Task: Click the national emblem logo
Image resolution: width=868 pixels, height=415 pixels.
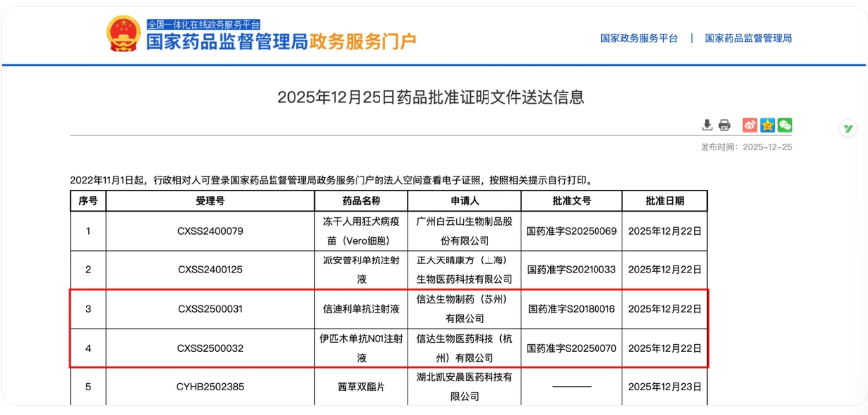Action: click(x=123, y=33)
